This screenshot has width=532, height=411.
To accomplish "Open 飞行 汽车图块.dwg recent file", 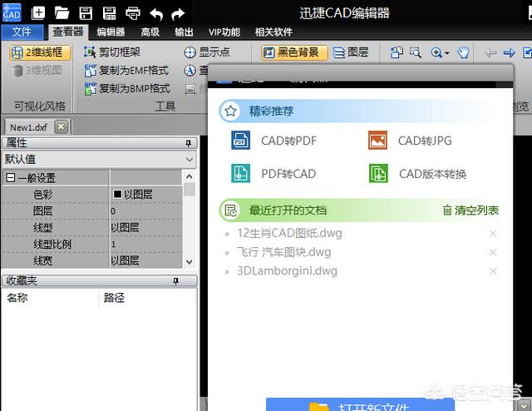I will coord(284,252).
